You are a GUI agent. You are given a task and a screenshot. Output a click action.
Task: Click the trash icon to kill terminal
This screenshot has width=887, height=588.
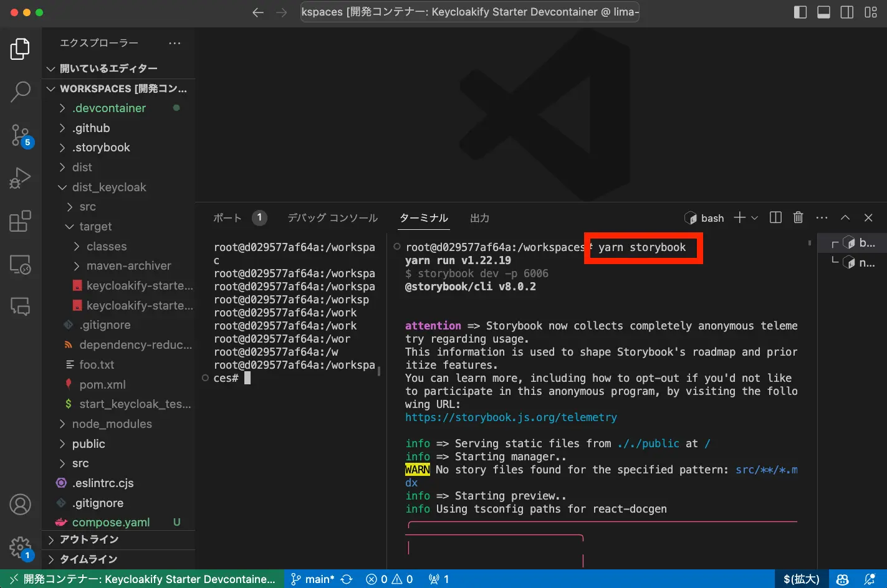pyautogui.click(x=798, y=217)
